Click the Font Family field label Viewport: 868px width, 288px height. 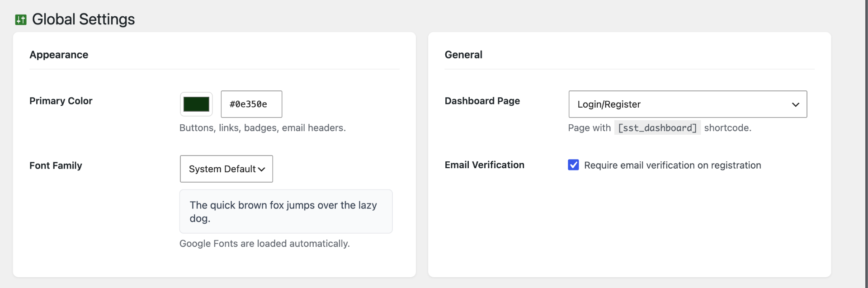point(56,165)
